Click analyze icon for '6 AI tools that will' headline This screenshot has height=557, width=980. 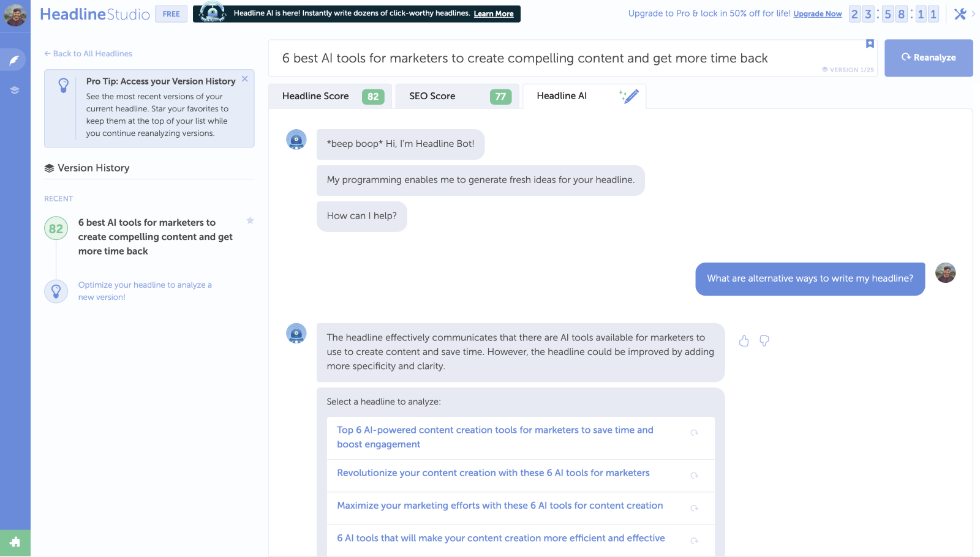(694, 540)
